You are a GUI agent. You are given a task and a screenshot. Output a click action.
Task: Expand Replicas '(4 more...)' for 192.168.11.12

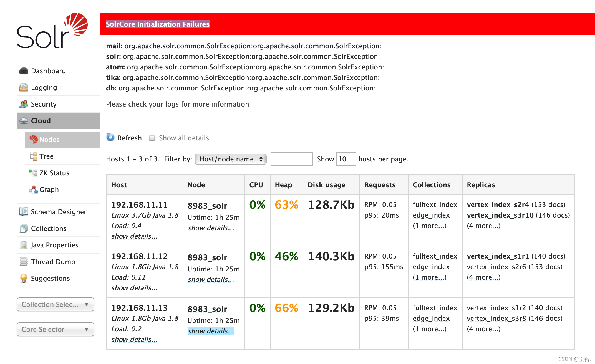click(484, 277)
